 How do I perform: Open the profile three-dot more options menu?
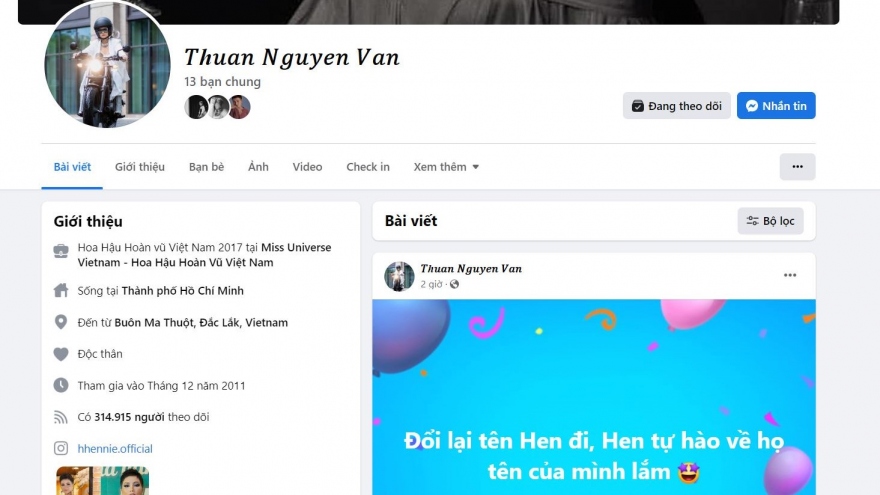797,167
